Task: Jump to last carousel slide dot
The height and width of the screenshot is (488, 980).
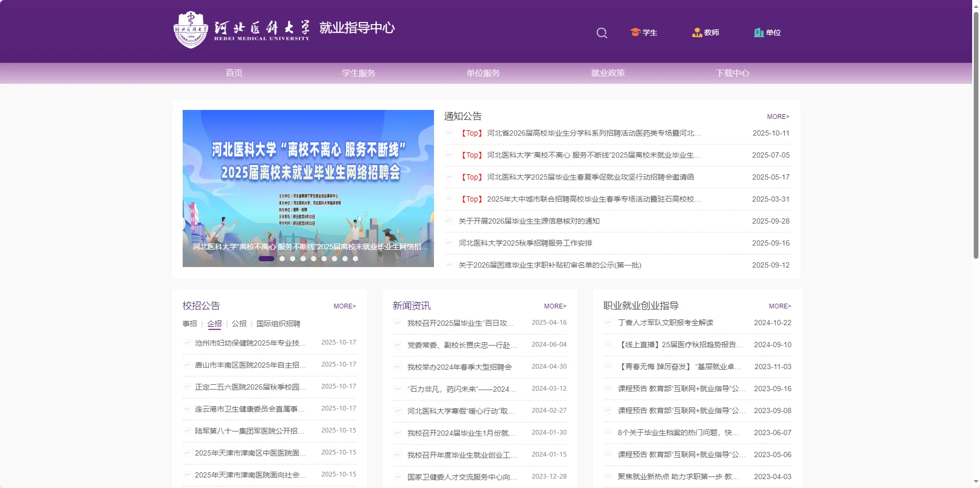Action: click(x=355, y=259)
